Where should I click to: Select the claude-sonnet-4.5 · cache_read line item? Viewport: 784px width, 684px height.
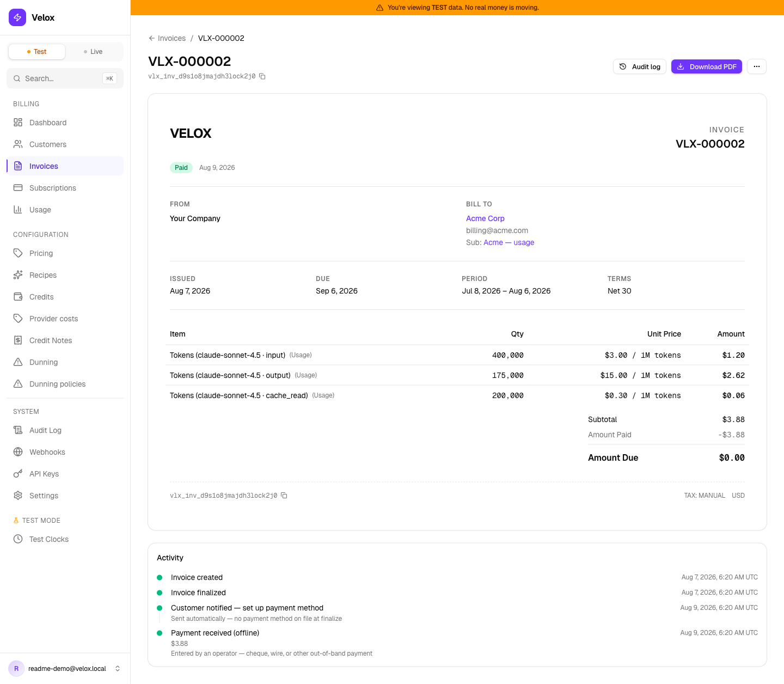click(x=457, y=395)
